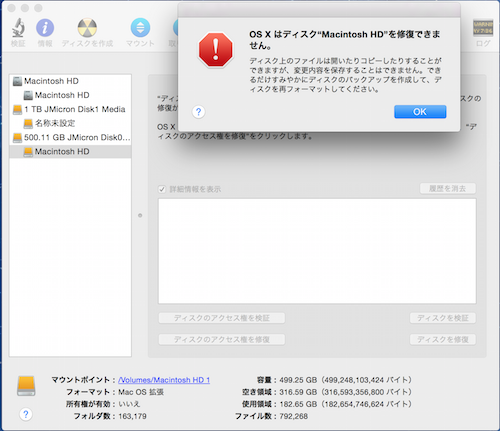The height and width of the screenshot is (431, 500).
Task: Open the Log (ログ) icon
Action: tap(483, 28)
